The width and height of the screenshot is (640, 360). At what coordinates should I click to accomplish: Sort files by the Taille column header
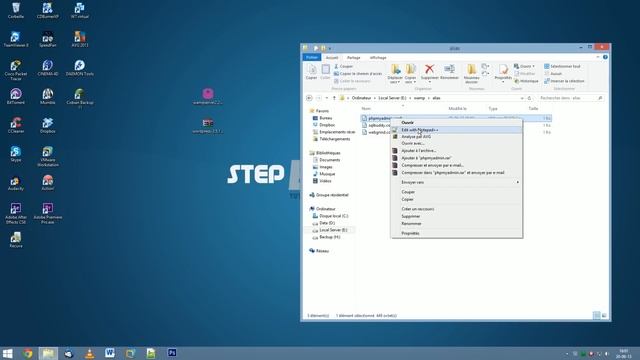pyautogui.click(x=533, y=109)
